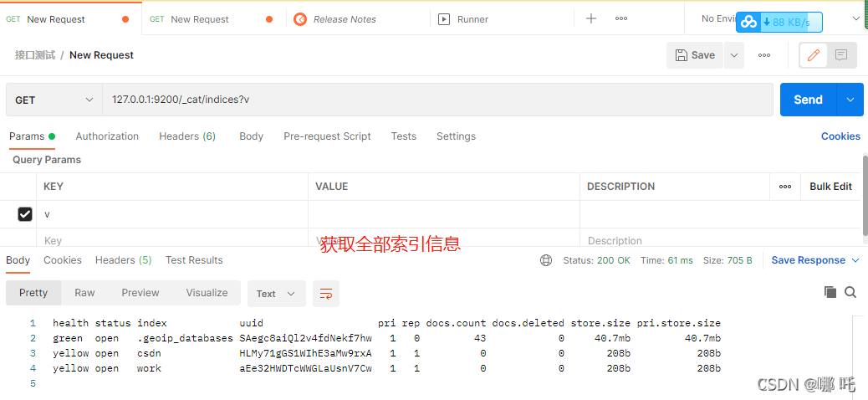Click Bulk Edit
Image resolution: width=868 pixels, height=400 pixels.
click(x=831, y=187)
